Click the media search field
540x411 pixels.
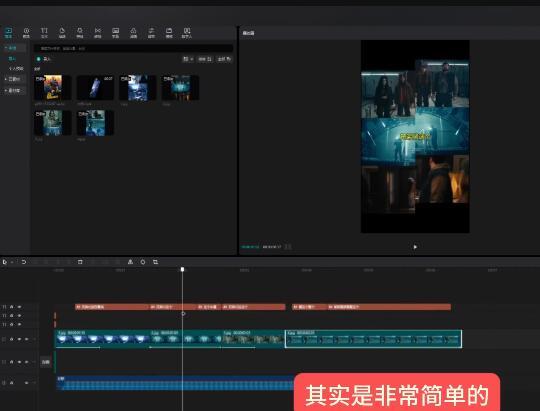click(133, 49)
